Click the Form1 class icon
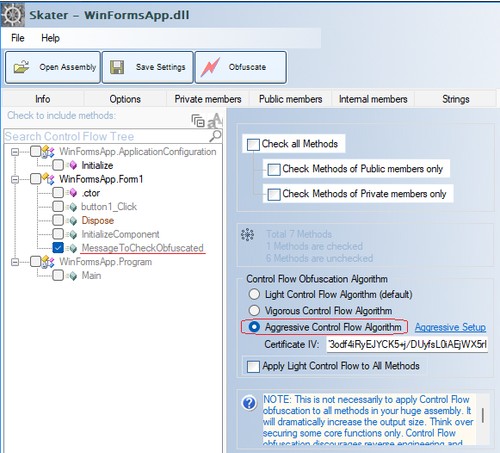The width and height of the screenshot is (500, 453). coord(48,179)
